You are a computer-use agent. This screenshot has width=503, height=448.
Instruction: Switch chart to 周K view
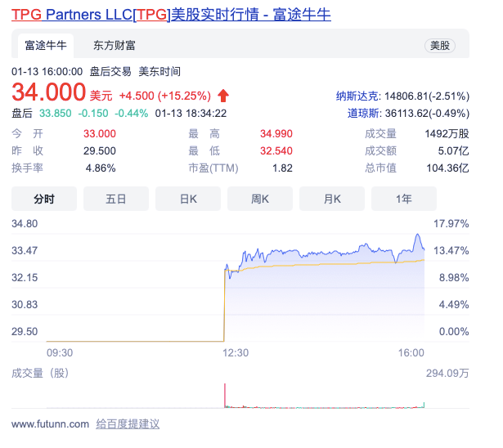[260, 199]
